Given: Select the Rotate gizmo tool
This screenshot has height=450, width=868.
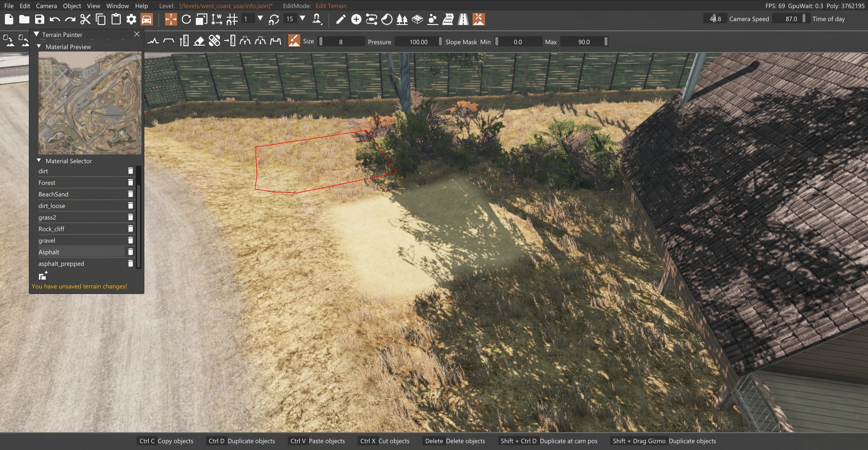Looking at the screenshot, I should (186, 19).
